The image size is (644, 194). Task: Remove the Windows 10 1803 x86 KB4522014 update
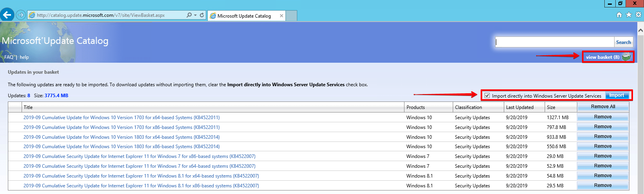603,146
